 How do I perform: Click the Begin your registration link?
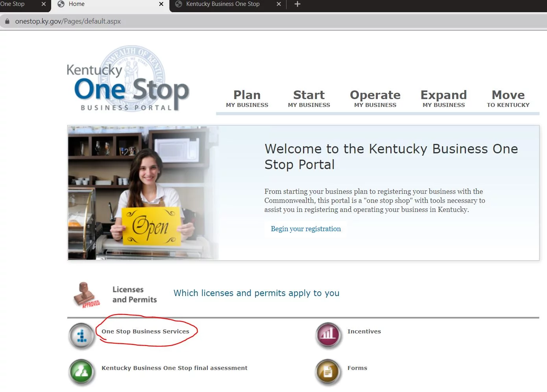306,229
